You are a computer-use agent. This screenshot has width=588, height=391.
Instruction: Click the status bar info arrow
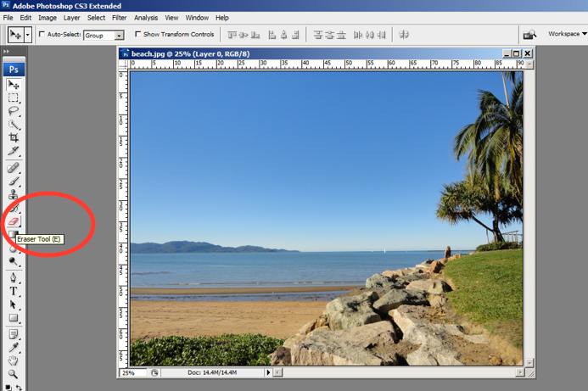(269, 372)
